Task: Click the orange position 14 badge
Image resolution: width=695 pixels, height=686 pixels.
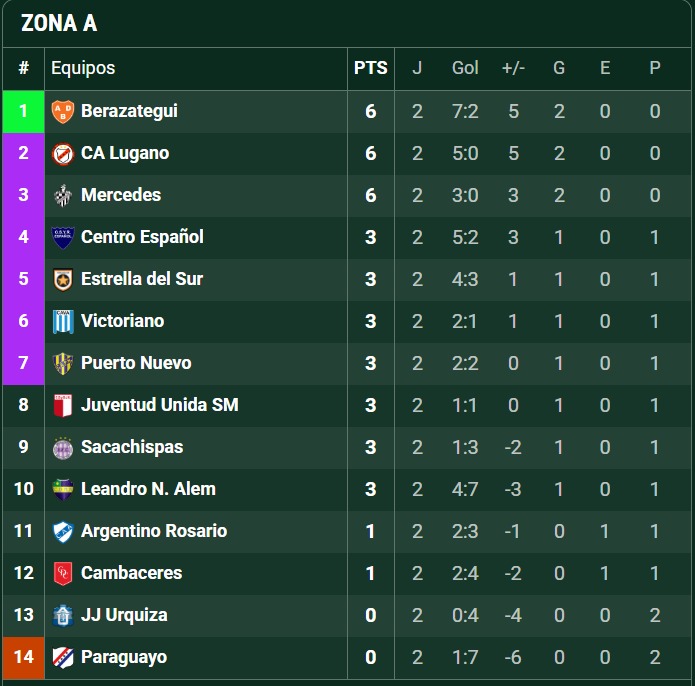Action: click(x=23, y=658)
